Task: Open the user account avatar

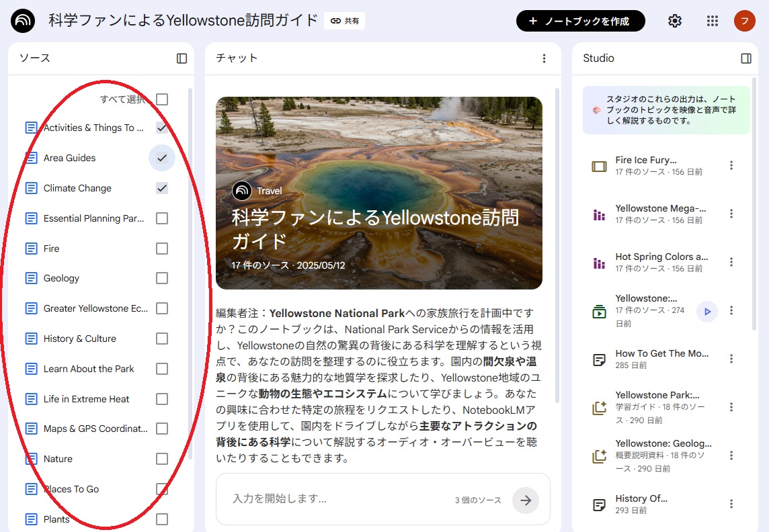Action: (x=745, y=21)
